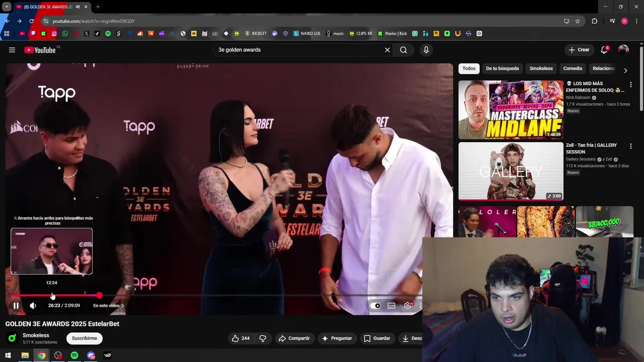Mute the video with volume icon
The width and height of the screenshot is (644, 362).
coord(33,306)
